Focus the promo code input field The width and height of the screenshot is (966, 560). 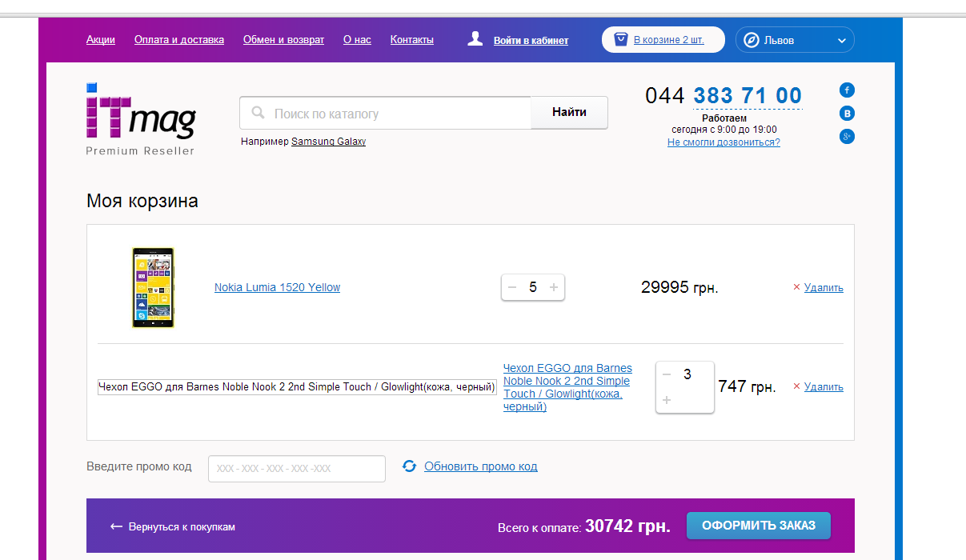coord(297,469)
